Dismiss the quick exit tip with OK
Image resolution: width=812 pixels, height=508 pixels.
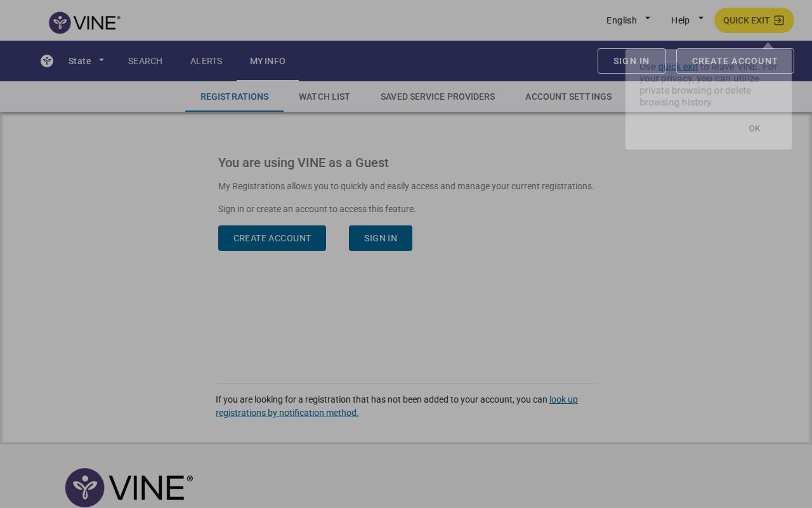click(x=754, y=128)
